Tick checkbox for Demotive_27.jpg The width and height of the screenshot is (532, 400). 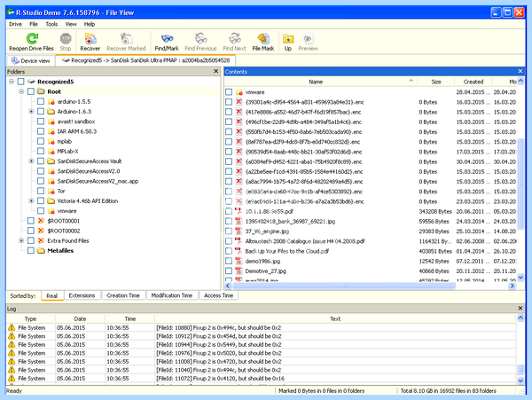(x=229, y=271)
